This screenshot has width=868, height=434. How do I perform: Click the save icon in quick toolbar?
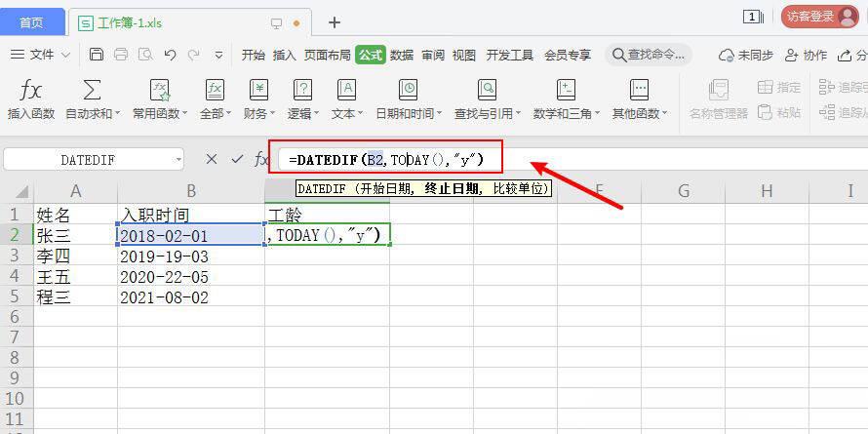(97, 55)
